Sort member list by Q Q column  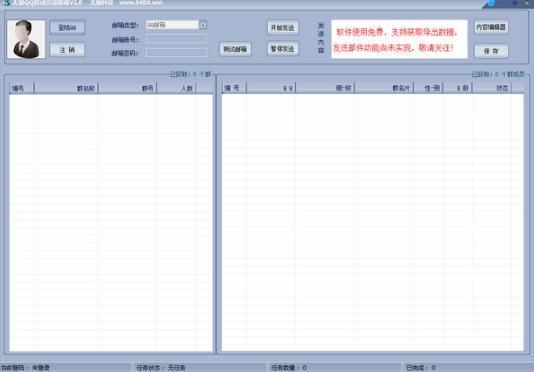[x=271, y=88]
